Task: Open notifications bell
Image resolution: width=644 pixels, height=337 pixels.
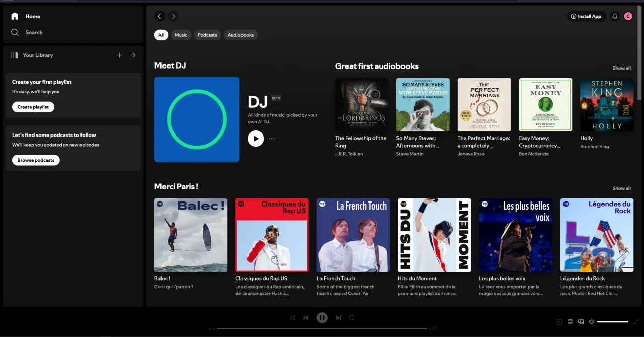Action: pyautogui.click(x=614, y=16)
